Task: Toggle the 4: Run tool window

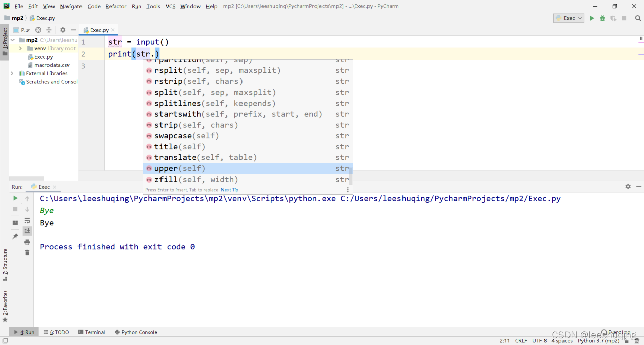Action: [x=24, y=332]
